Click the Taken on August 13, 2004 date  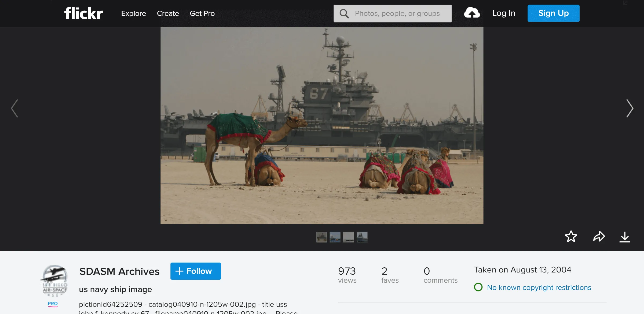(522, 270)
